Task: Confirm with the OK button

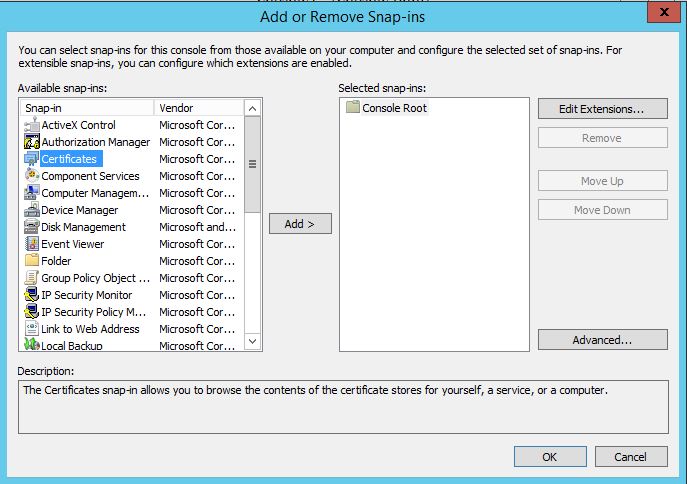Action: (549, 457)
